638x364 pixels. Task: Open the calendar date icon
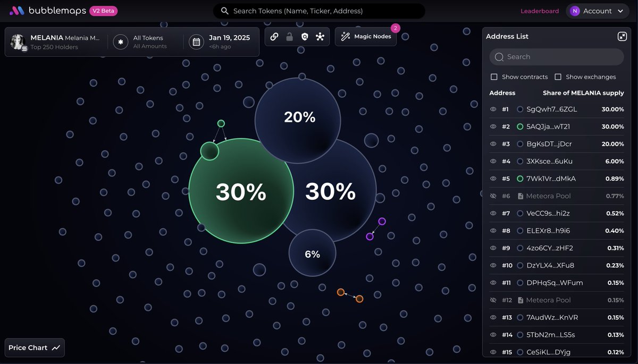[196, 42]
